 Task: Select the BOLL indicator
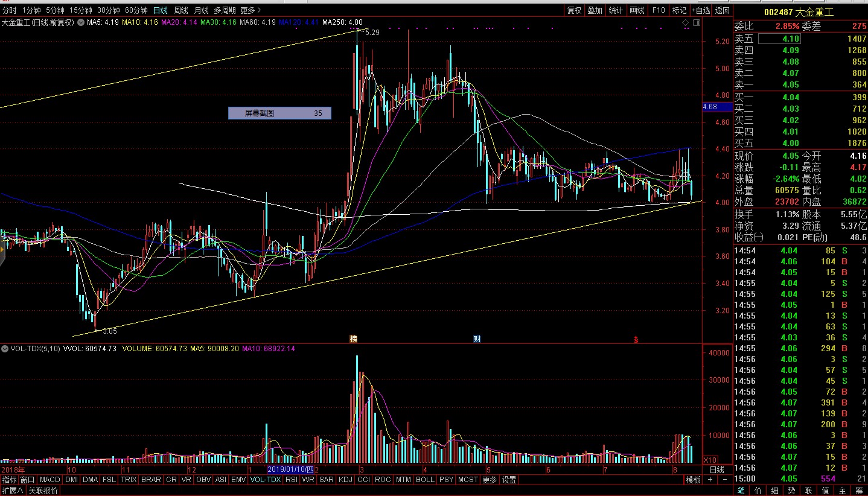(425, 480)
